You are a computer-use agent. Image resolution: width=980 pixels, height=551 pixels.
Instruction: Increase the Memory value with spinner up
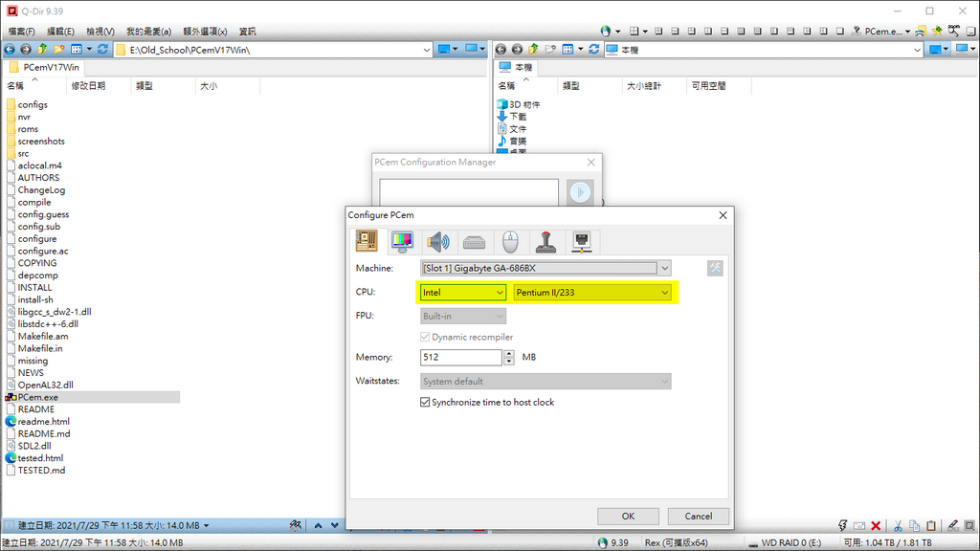[x=509, y=354]
